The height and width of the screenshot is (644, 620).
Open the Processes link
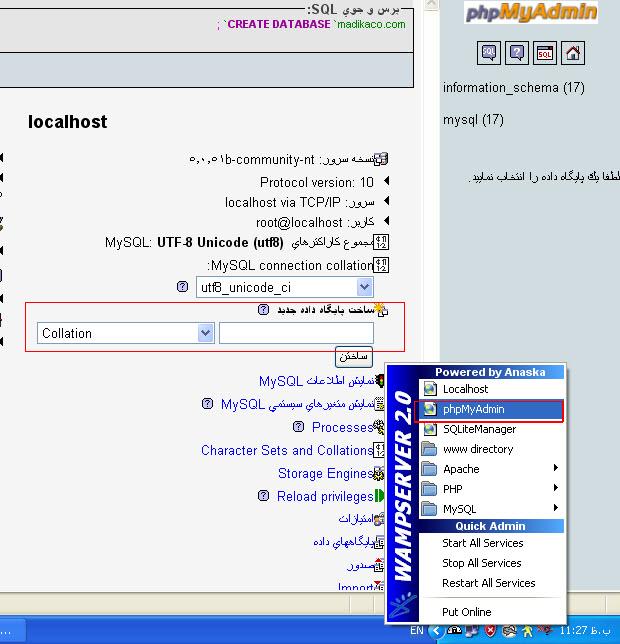pos(342,427)
